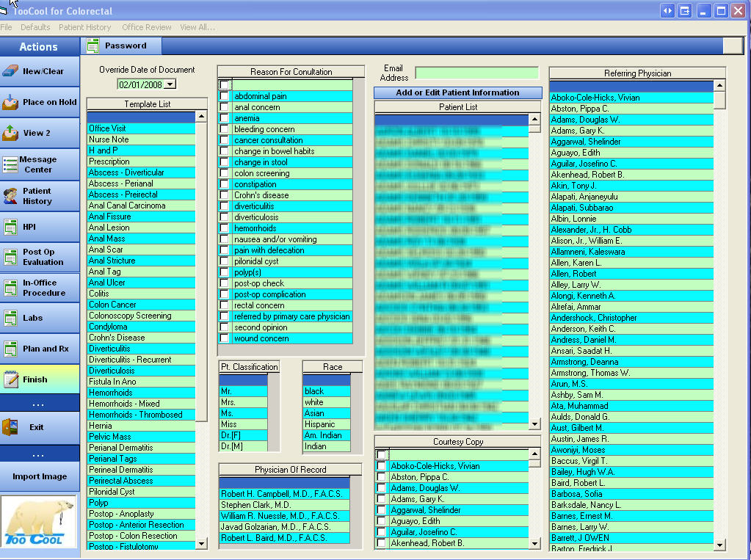Click the New/Clear eraser icon
This screenshot has width=751, height=560.
tap(10, 71)
